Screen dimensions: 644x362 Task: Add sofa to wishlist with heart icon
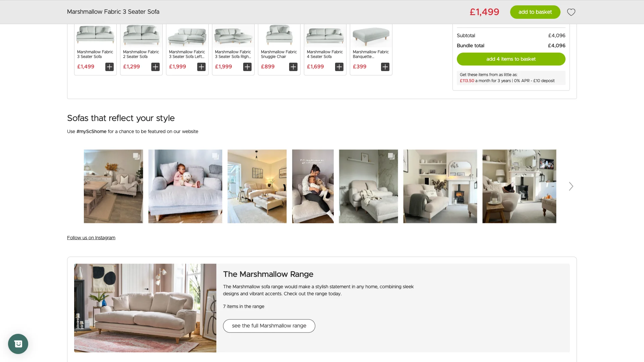click(571, 12)
